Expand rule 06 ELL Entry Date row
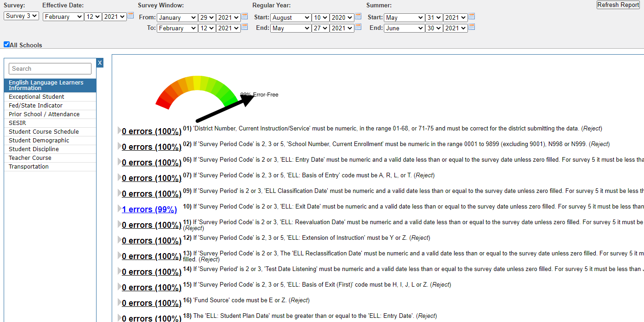 (x=120, y=162)
